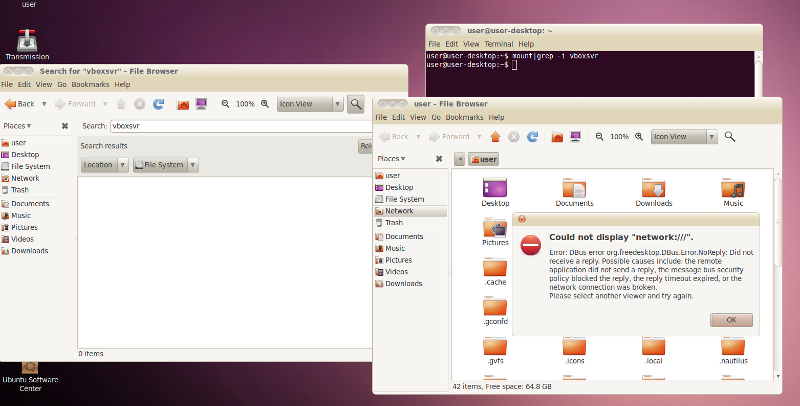
Task: Click the 'user' path button in the location bar
Action: tap(483, 159)
